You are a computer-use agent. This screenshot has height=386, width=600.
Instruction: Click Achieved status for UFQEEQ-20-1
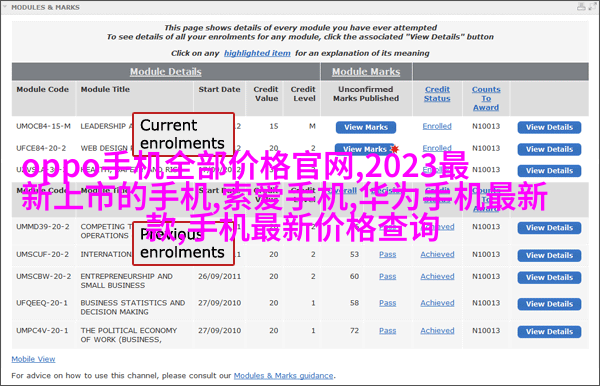click(437, 303)
